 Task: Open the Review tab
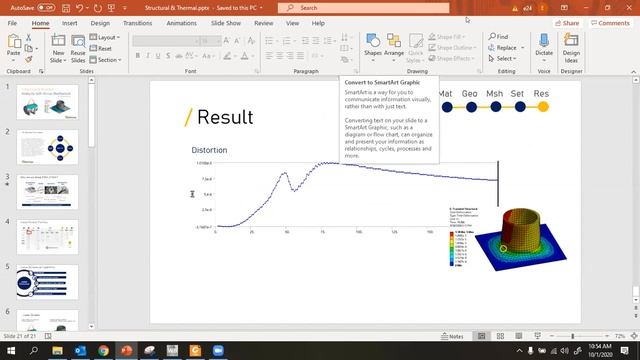pyautogui.click(x=263, y=23)
